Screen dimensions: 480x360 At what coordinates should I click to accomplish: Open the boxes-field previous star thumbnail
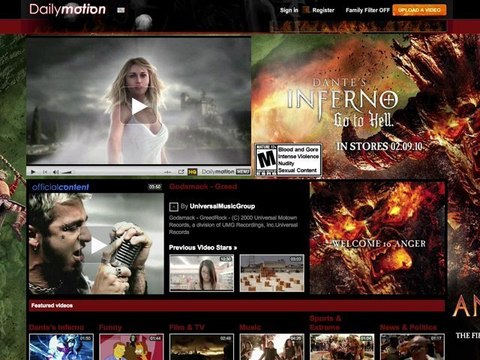[272, 273]
